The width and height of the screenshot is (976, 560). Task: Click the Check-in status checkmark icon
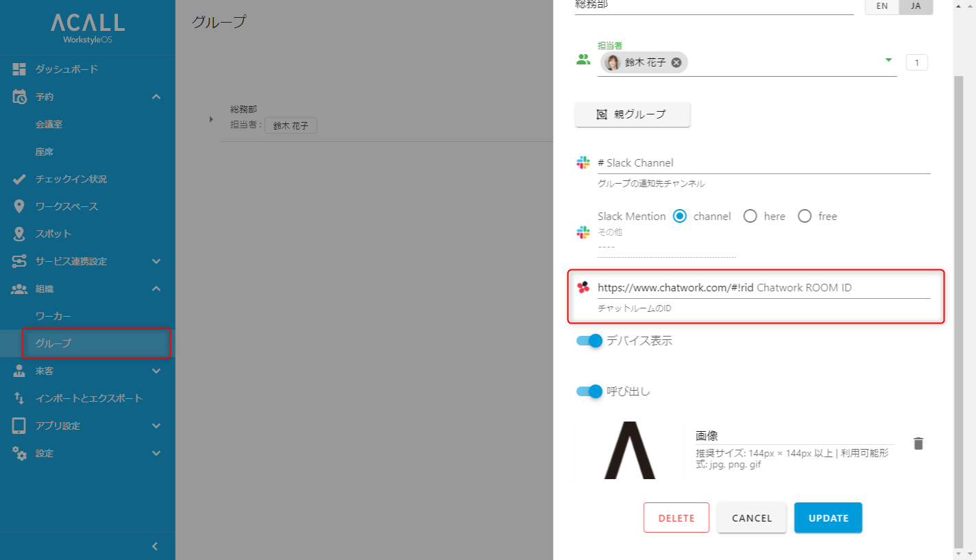pos(19,179)
